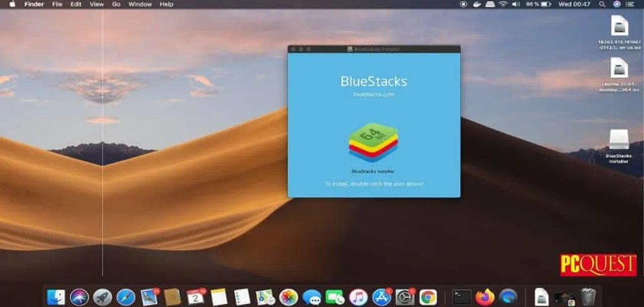The height and width of the screenshot is (307, 644).
Task: Open App Store from the dock
Action: 381,297
